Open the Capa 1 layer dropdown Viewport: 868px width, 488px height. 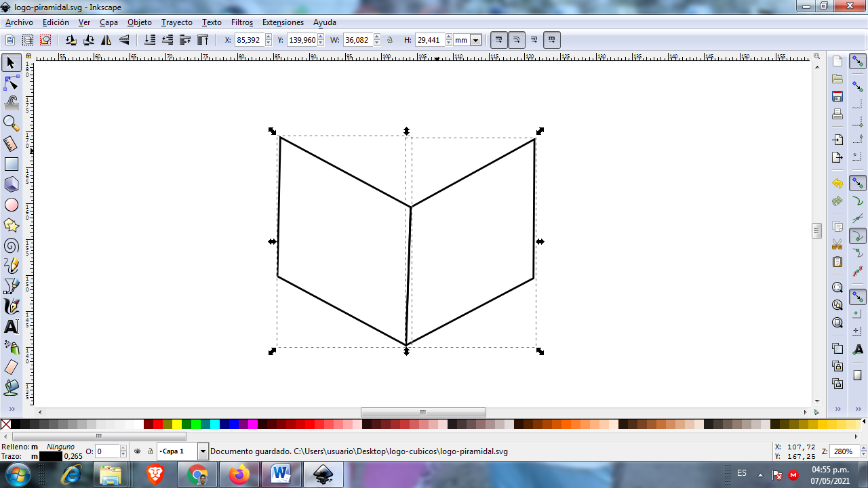click(x=203, y=451)
